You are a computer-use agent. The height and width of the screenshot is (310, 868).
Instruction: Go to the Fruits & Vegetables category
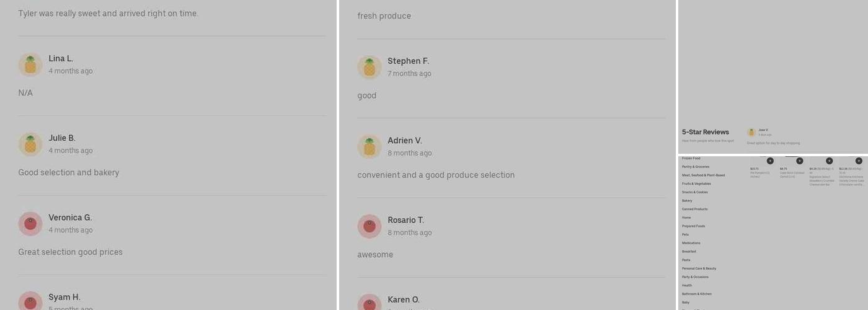click(x=696, y=184)
